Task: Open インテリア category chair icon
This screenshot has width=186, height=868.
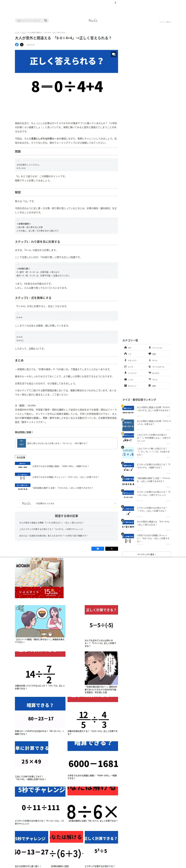Action: coord(126,373)
